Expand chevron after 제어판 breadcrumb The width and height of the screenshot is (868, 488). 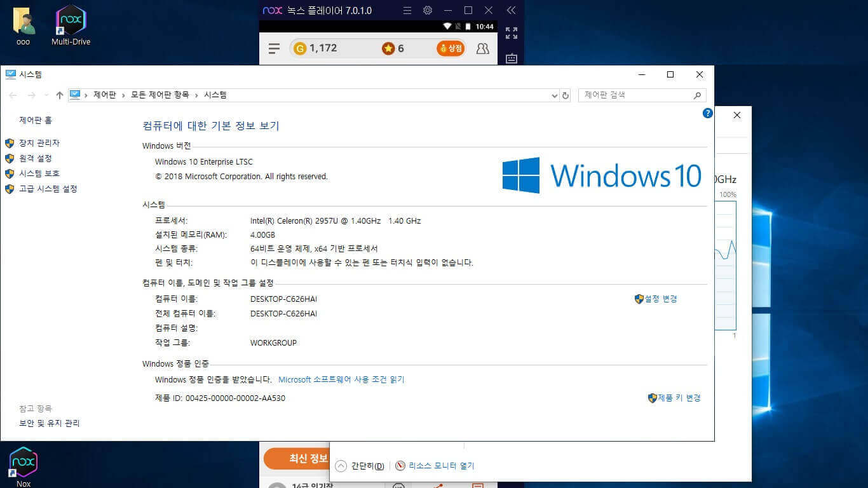point(124,95)
